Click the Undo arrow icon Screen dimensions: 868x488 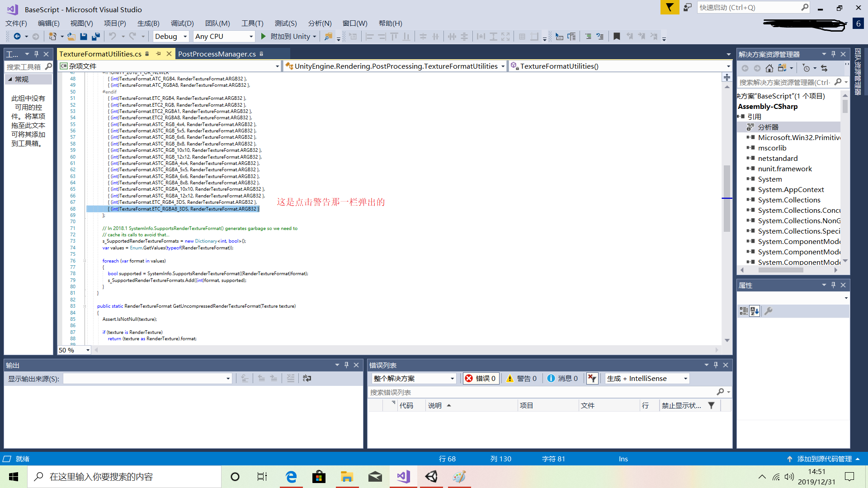113,36
